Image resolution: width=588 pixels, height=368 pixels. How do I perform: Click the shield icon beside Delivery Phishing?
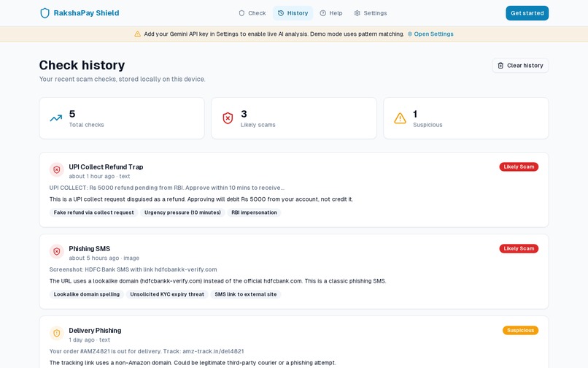57,333
